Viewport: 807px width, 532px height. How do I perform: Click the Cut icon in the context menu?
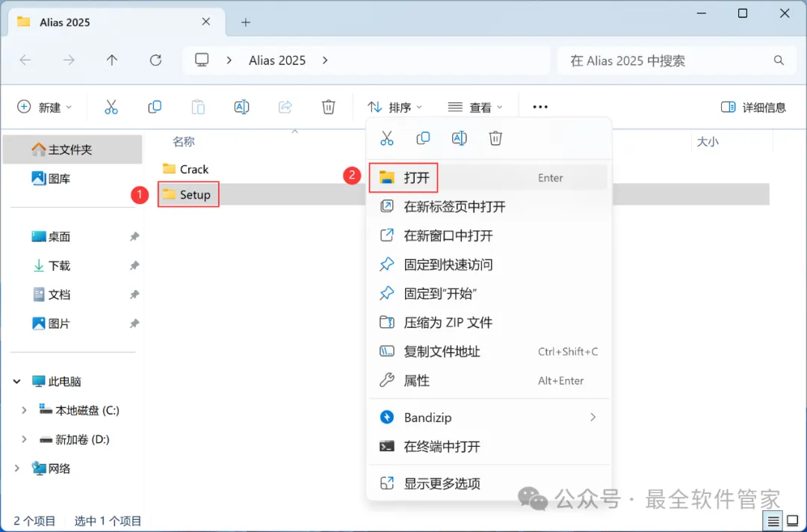click(386, 138)
